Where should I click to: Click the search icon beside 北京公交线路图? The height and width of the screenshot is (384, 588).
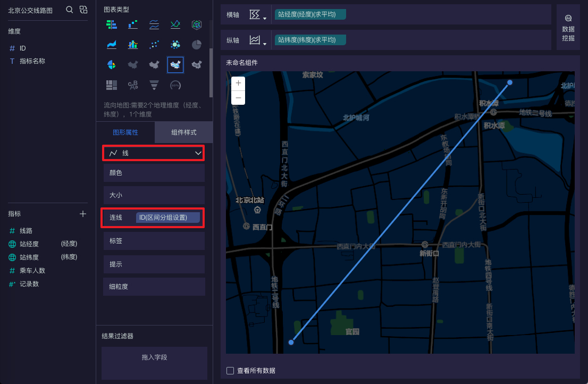click(x=69, y=10)
